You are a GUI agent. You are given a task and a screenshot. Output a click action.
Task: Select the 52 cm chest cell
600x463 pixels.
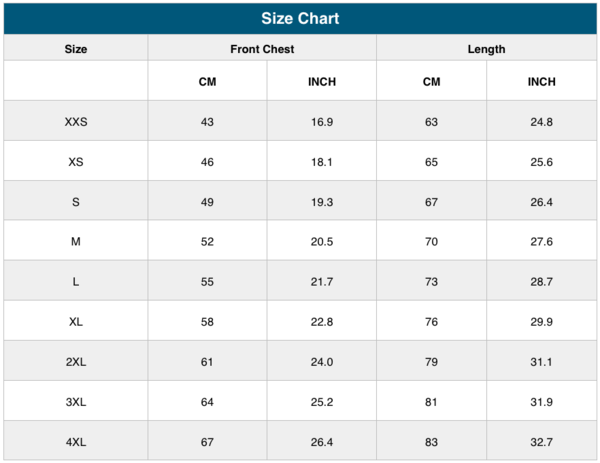point(207,242)
